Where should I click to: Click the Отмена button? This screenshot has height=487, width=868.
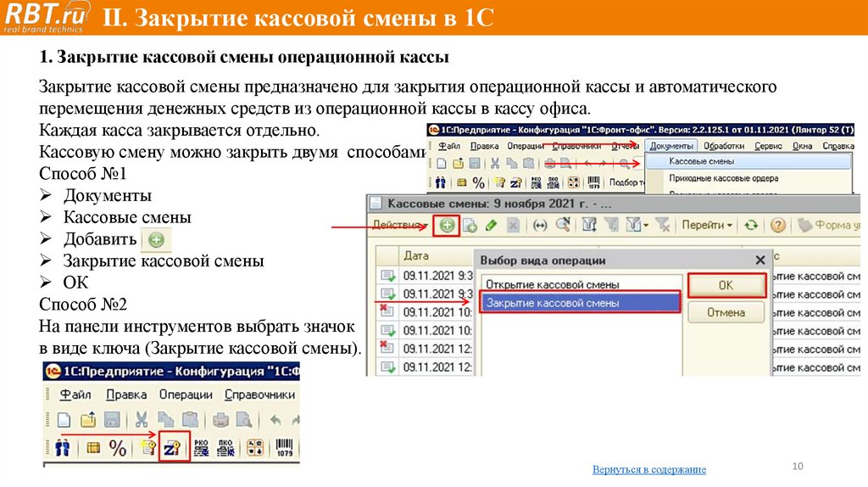(x=726, y=312)
